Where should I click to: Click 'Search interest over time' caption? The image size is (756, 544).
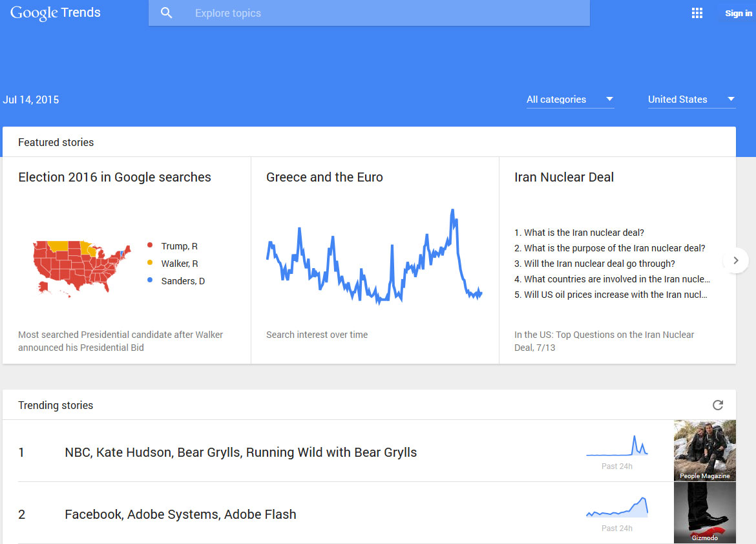click(317, 335)
